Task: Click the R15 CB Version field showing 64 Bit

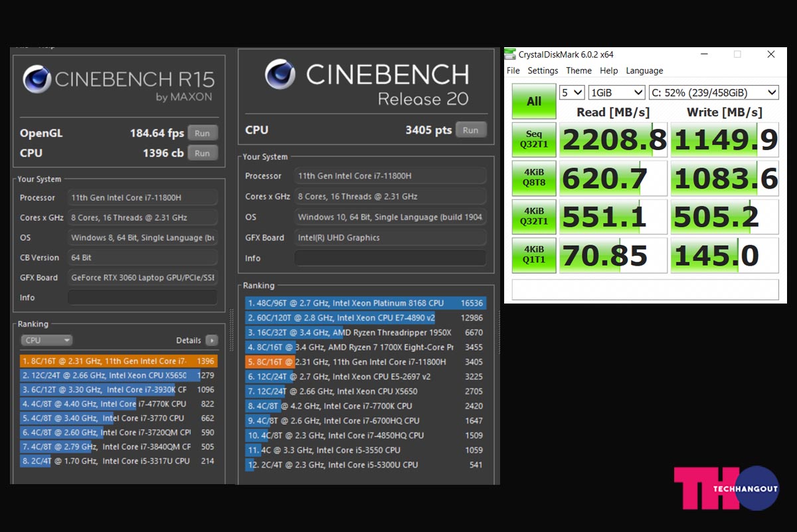Action: tap(143, 258)
